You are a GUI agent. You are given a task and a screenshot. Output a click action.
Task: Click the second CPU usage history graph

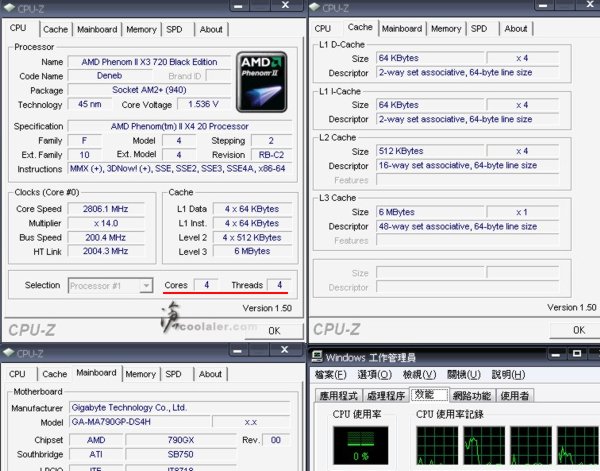click(484, 445)
